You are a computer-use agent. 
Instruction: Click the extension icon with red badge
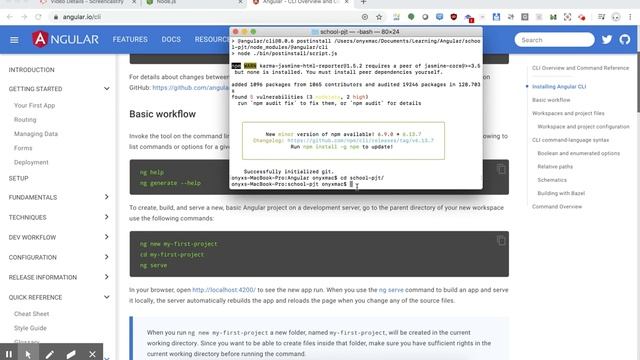tap(469, 18)
